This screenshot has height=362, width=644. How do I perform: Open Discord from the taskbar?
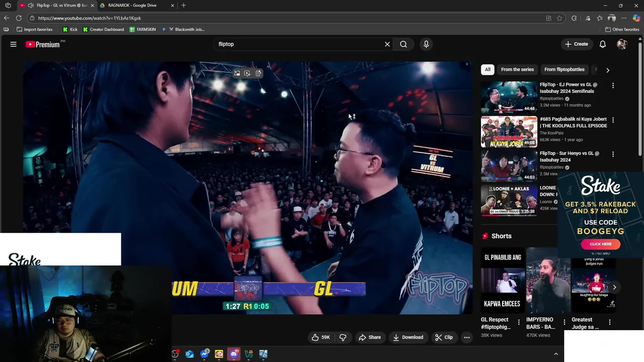(x=233, y=354)
